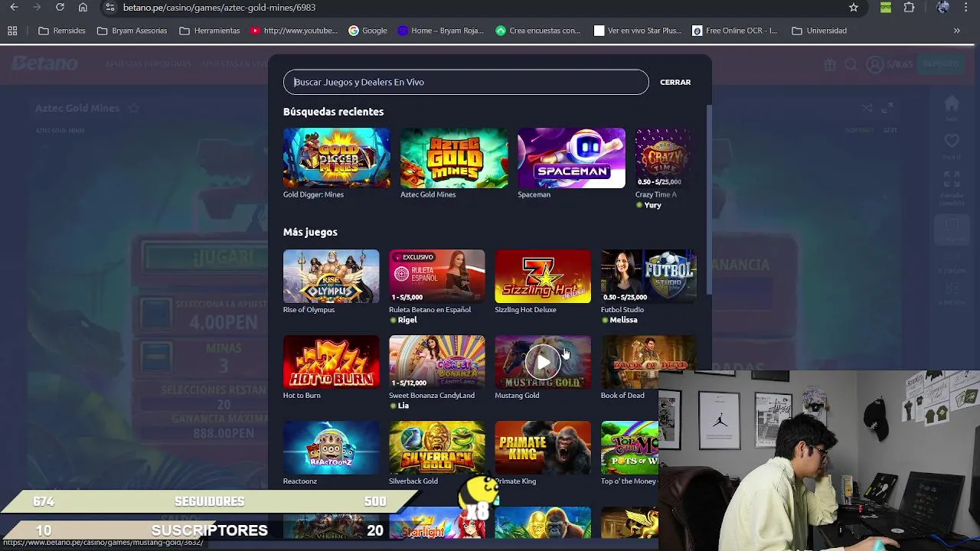Reload the page with refresh icon
Screen dimensions: 980x551
click(60, 8)
